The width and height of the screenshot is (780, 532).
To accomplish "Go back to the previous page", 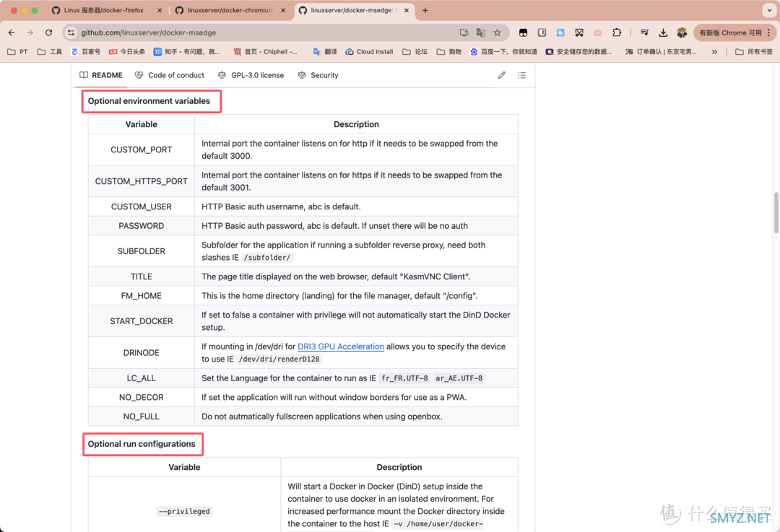I will pyautogui.click(x=12, y=32).
